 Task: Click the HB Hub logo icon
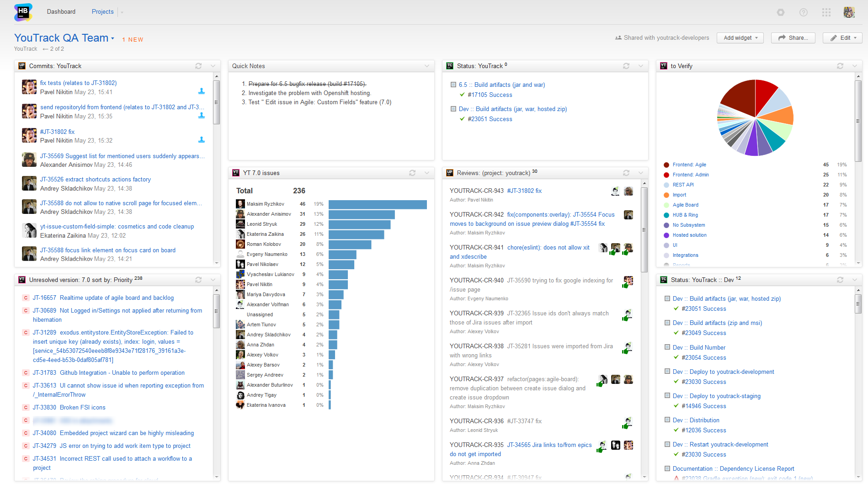23,12
